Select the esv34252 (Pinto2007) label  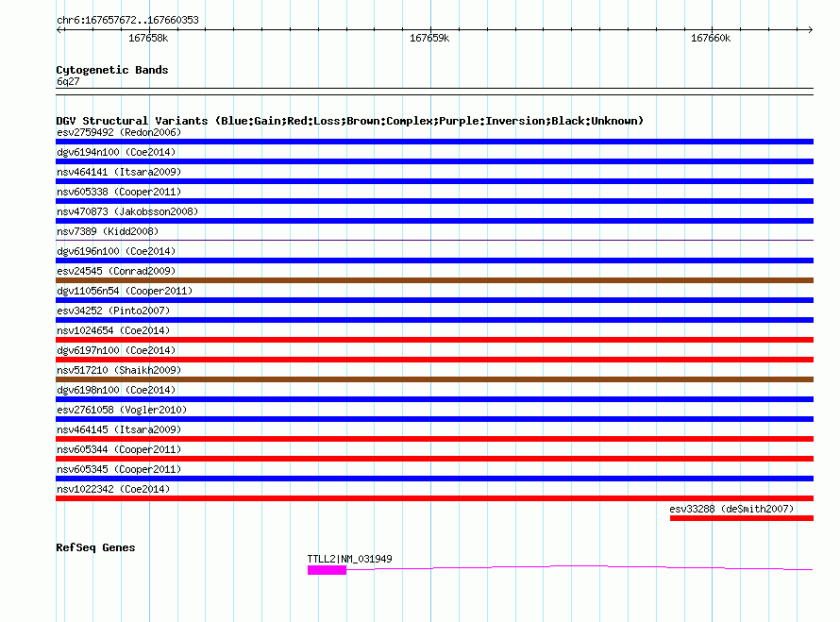coord(113,311)
